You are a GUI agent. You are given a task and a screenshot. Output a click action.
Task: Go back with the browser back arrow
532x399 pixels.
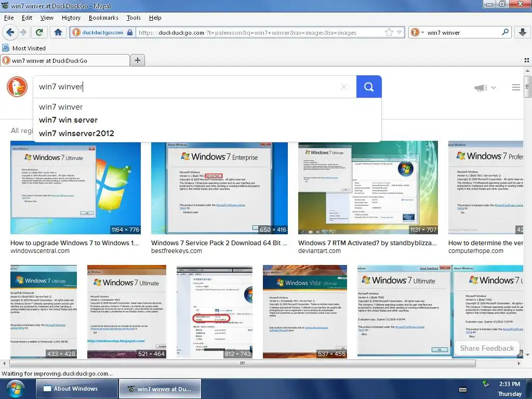click(10, 33)
